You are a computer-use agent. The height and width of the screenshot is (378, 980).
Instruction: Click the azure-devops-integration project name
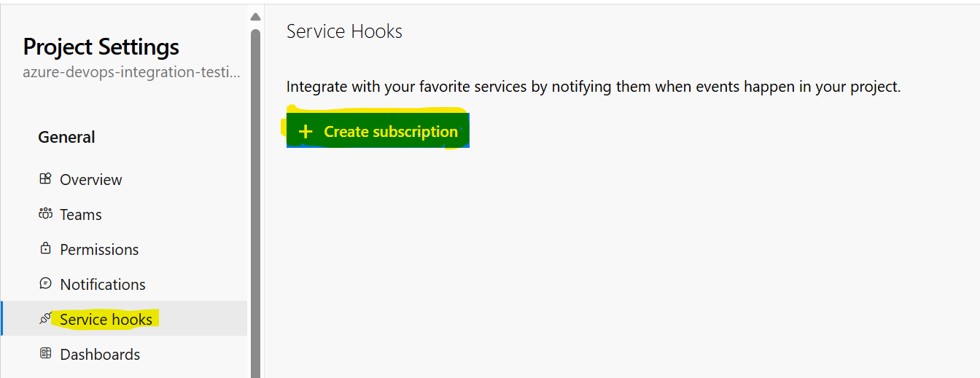pyautogui.click(x=132, y=73)
